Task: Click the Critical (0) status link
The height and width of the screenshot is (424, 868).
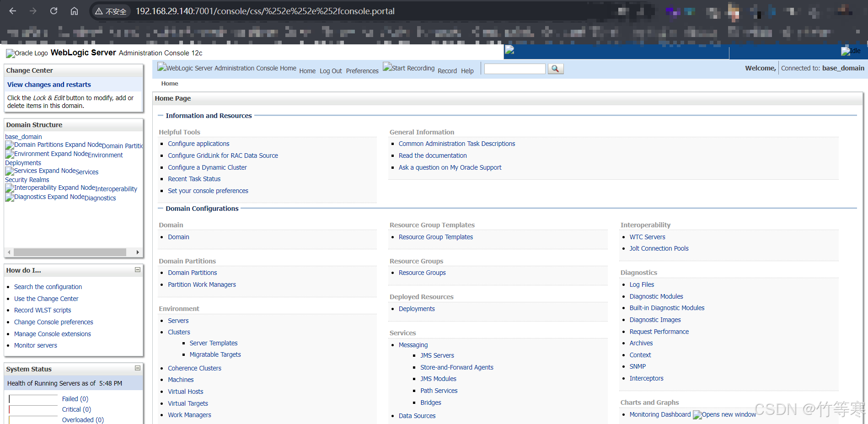Action: (76, 409)
